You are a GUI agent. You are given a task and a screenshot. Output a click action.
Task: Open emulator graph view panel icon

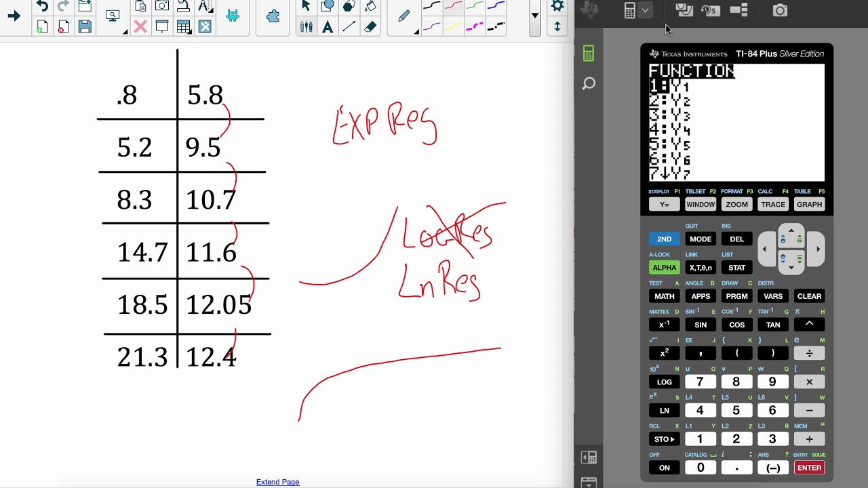tap(684, 10)
